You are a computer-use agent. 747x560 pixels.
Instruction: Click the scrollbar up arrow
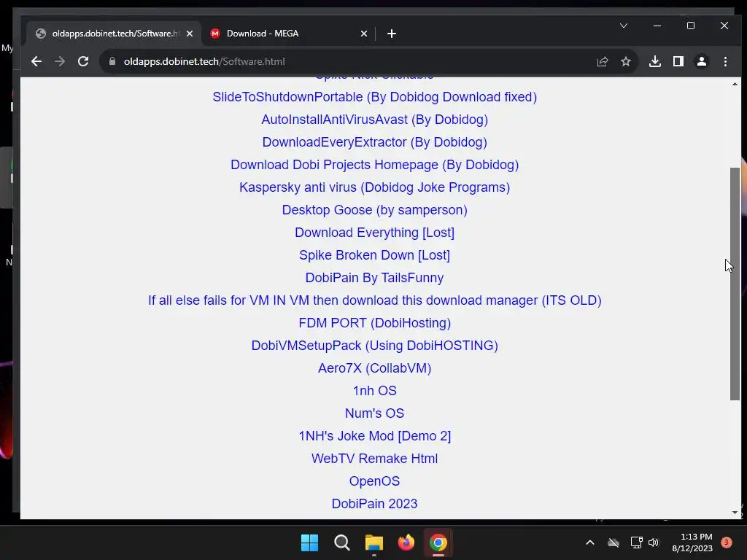[735, 84]
